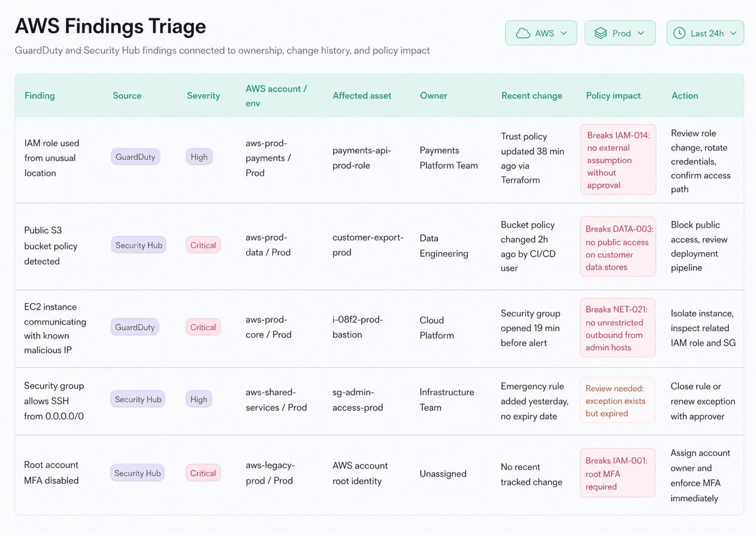This screenshot has height=535, width=756.
Task: Click the layers icon in Prod filter
Action: pos(601,33)
